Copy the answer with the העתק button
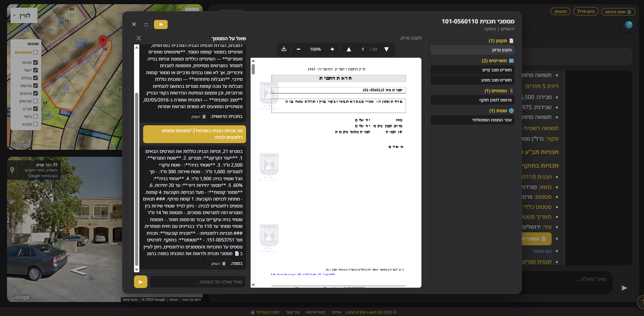This screenshot has width=644, height=316. tap(218, 263)
